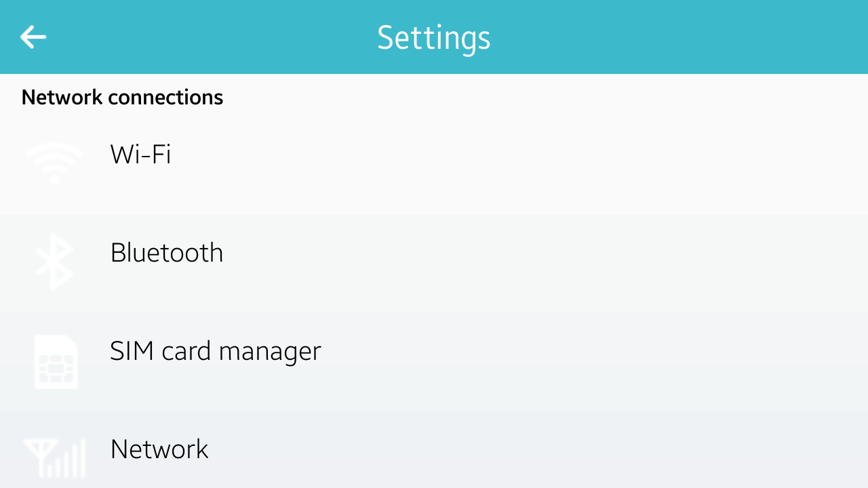Click the Bluetooth symbol icon
This screenshot has width=868, height=488.
(55, 262)
